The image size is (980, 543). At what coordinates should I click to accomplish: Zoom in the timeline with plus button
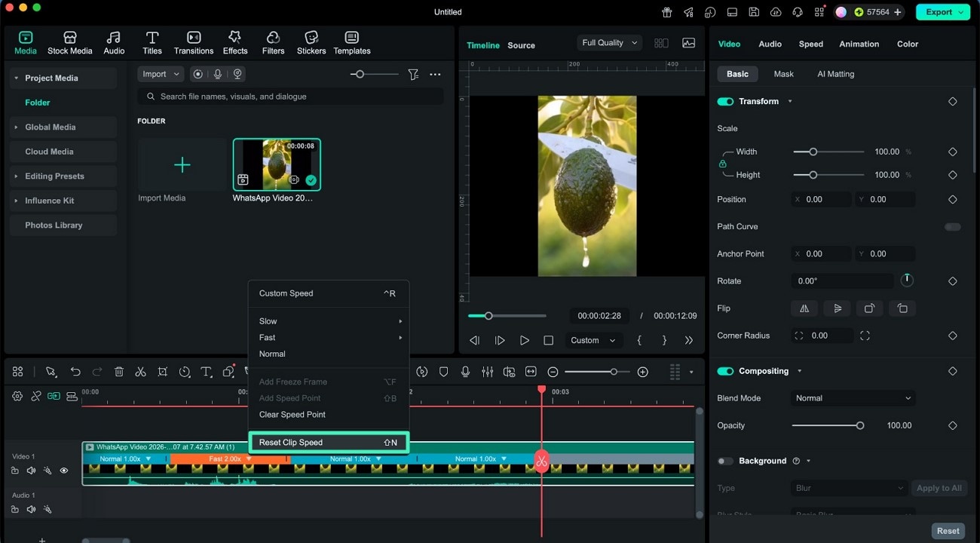point(642,372)
